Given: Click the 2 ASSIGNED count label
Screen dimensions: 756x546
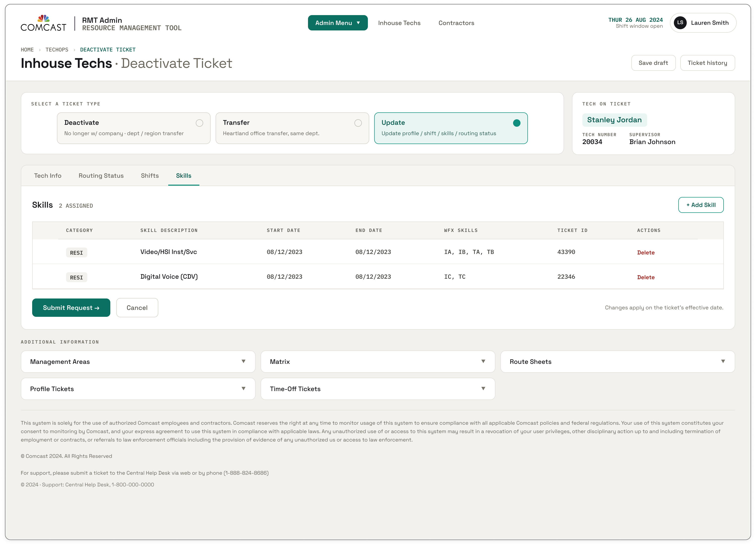Looking at the screenshot, I should click(76, 206).
